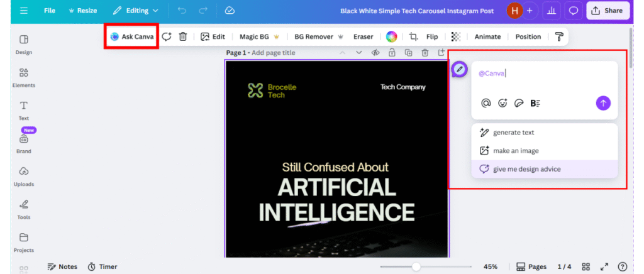Click the Ask Canva button
The image size is (644, 274).
coord(132,37)
